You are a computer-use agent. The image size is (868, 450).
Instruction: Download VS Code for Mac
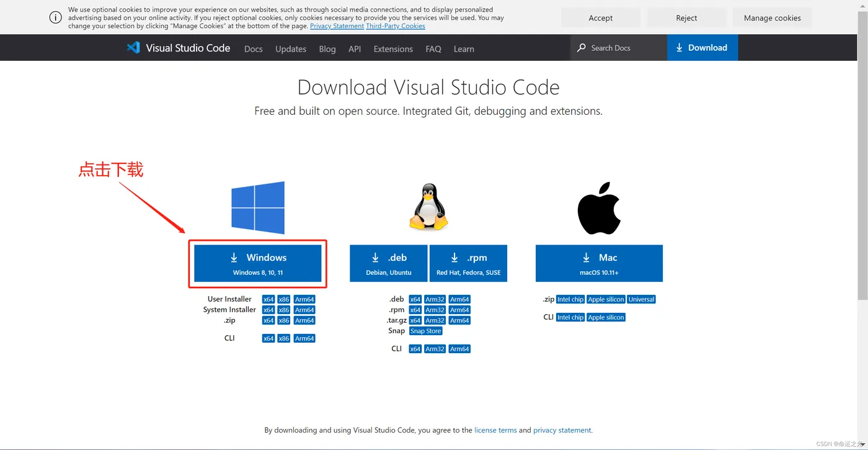599,263
